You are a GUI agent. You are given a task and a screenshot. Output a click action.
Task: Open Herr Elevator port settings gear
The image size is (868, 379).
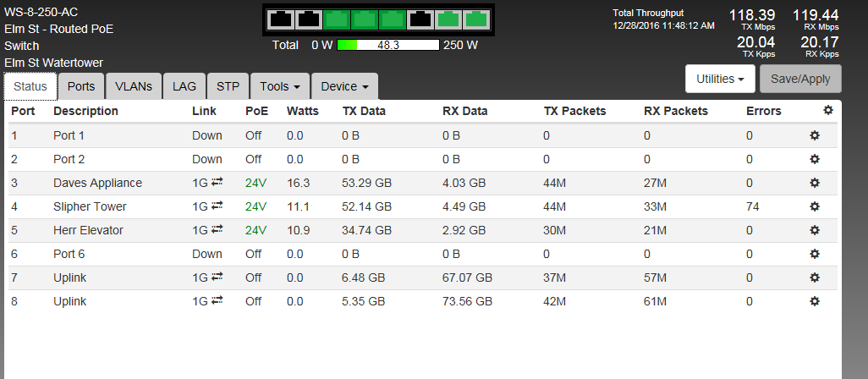815,230
